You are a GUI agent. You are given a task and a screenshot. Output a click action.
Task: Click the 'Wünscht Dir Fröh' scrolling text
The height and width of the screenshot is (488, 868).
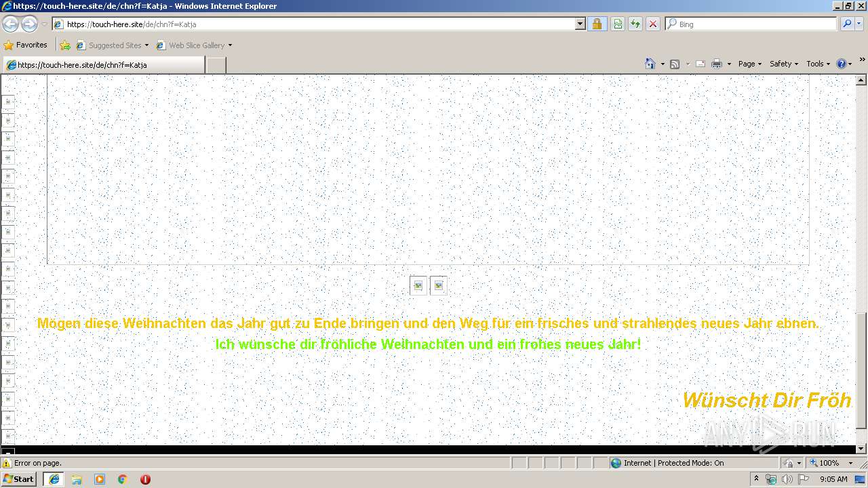tap(766, 401)
